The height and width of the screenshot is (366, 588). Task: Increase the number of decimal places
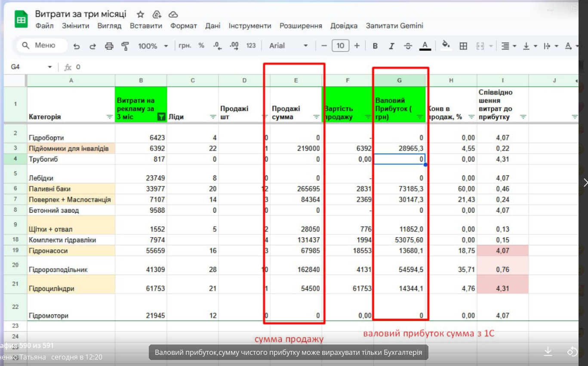click(x=234, y=46)
